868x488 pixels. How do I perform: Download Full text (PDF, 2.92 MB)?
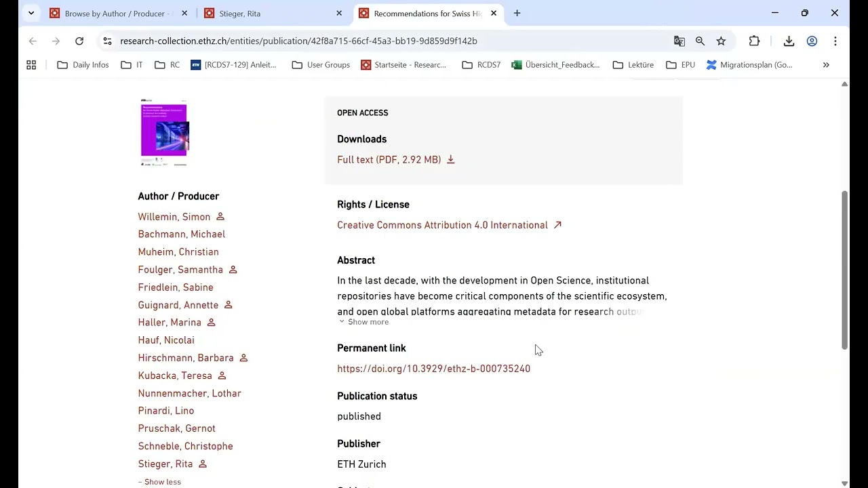tap(389, 160)
